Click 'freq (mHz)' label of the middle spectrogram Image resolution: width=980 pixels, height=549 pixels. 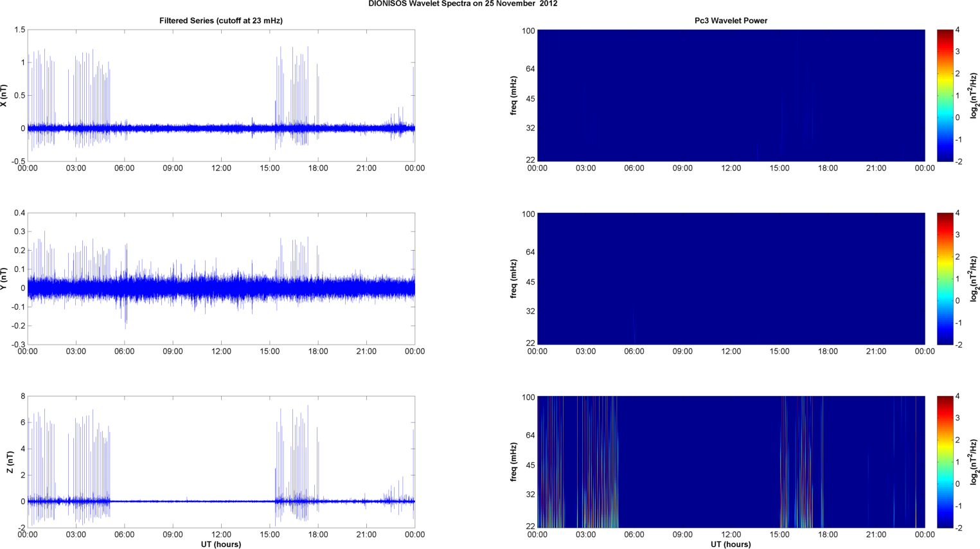514,279
